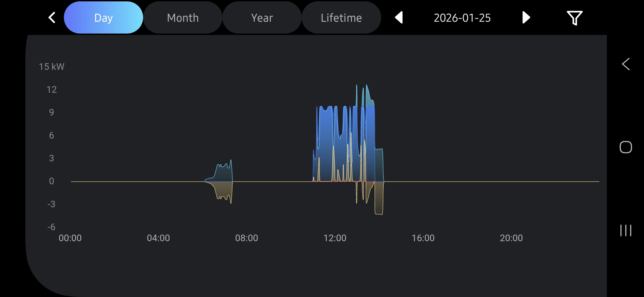Viewport: 644px width, 297px height.
Task: Tap the 20:00 label on time axis
Action: 511,238
